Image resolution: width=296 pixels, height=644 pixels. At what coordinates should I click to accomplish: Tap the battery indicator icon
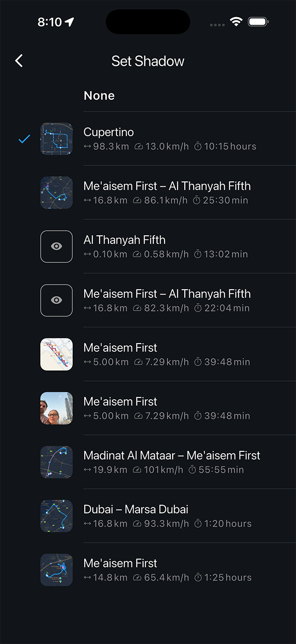258,22
